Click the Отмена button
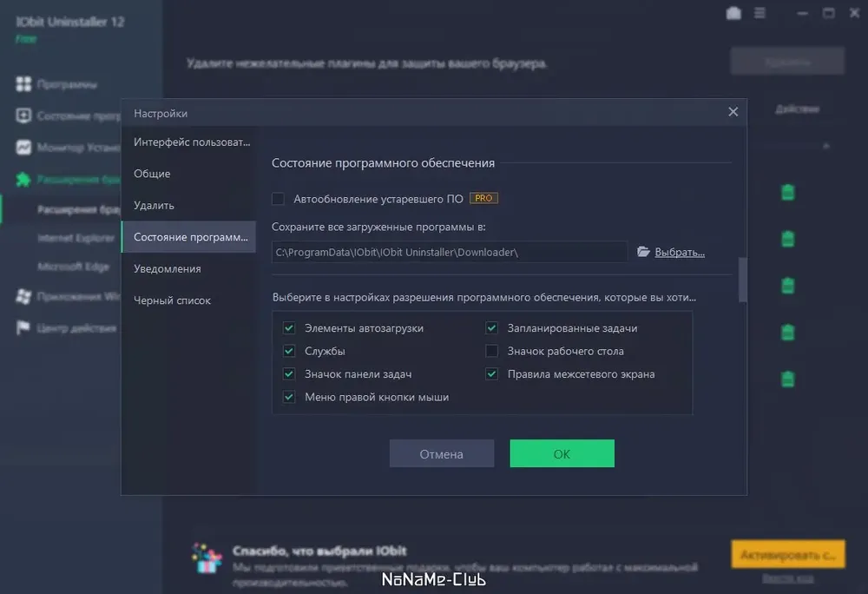868x594 pixels. click(x=442, y=453)
